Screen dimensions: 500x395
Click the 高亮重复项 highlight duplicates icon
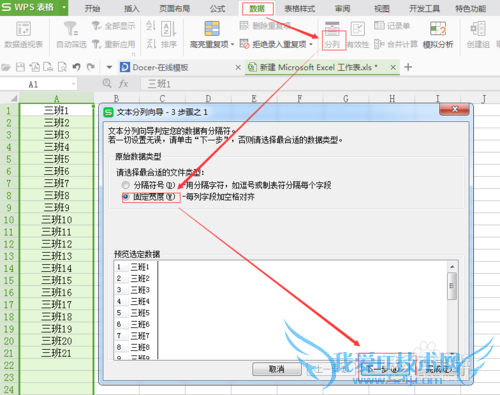click(x=212, y=29)
